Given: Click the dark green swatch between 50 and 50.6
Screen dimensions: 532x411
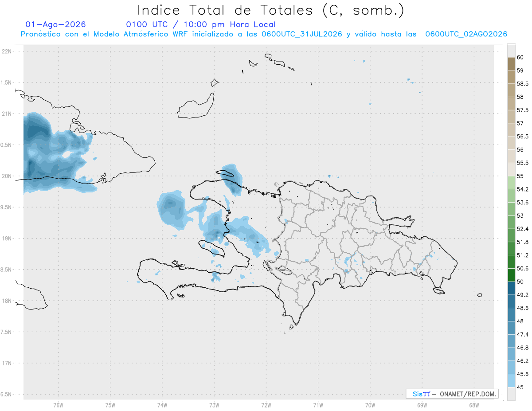Looking at the screenshot, I should tap(511, 275).
